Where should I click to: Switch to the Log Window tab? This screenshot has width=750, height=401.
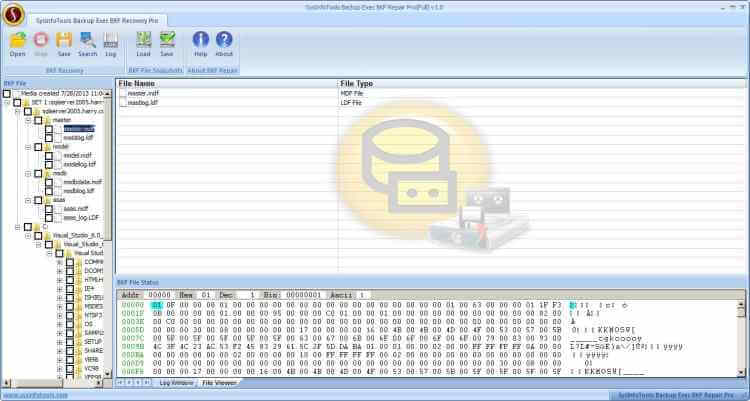pyautogui.click(x=176, y=383)
